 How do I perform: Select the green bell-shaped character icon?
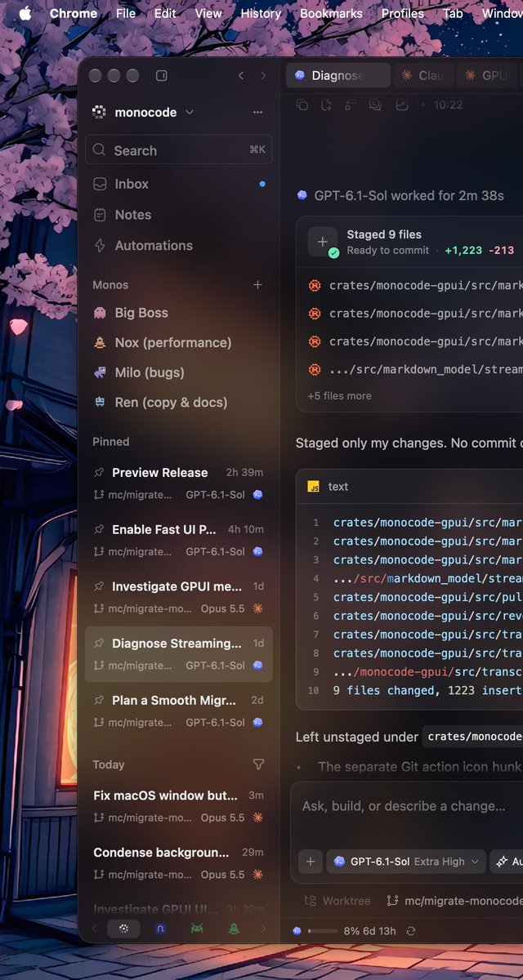click(x=235, y=929)
